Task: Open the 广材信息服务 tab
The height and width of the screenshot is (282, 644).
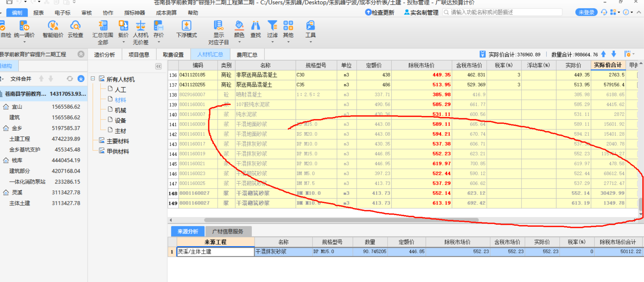Action: [x=228, y=232]
